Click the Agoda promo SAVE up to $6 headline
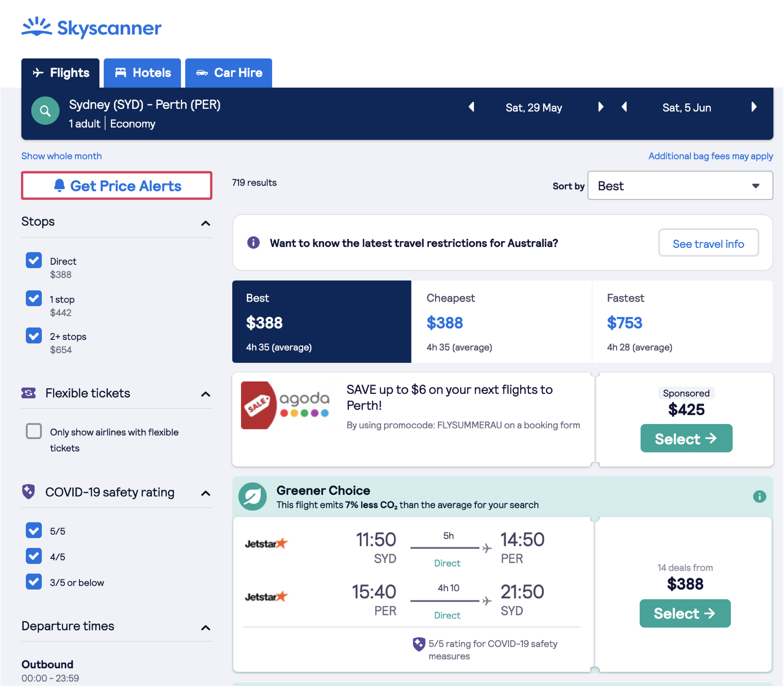 pyautogui.click(x=449, y=397)
